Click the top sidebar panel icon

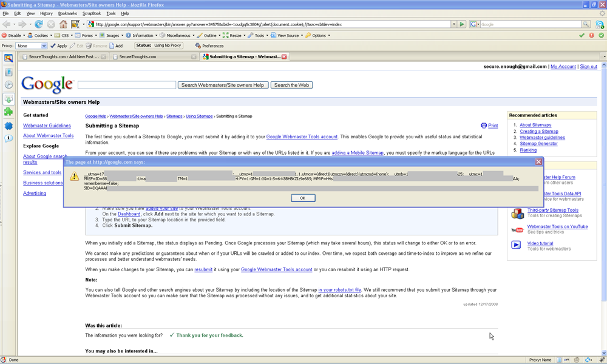click(8, 58)
